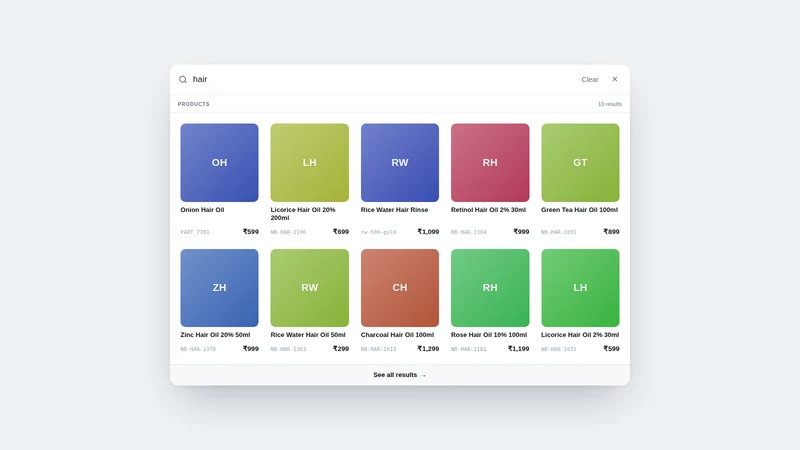Click "Zinc Hair Oil 20% 50ml" title
Screen dimensions: 800x450
tap(215, 335)
